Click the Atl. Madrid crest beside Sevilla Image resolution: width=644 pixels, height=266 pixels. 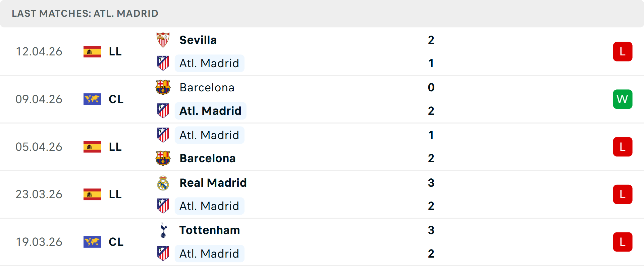pyautogui.click(x=163, y=63)
